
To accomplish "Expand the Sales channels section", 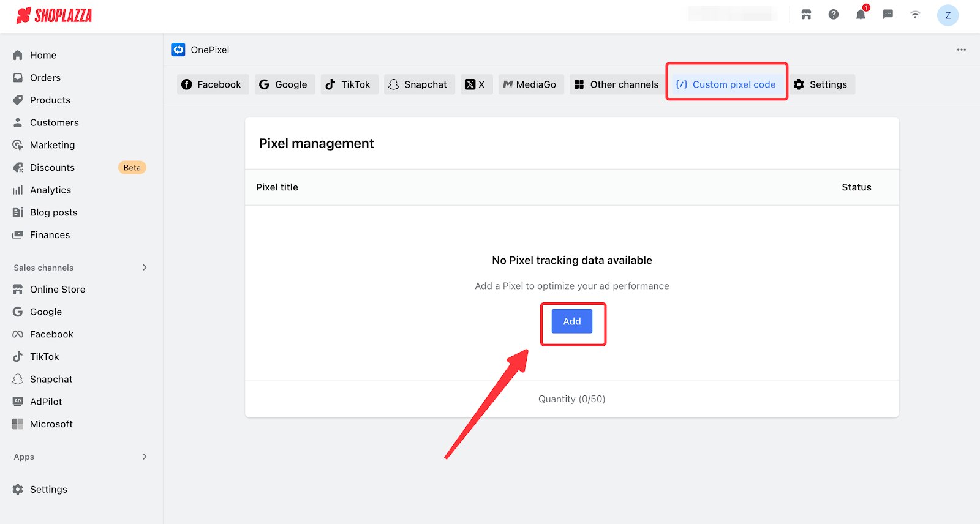I will (x=145, y=268).
